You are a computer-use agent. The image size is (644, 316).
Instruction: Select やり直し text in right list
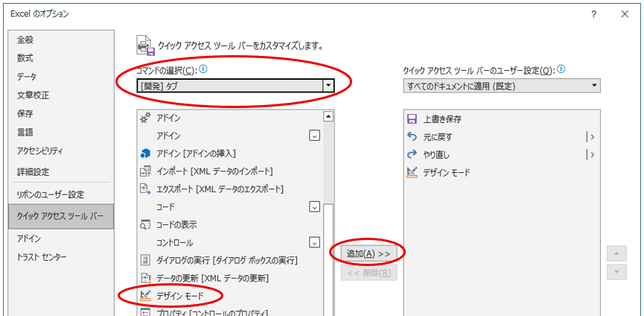(x=436, y=155)
